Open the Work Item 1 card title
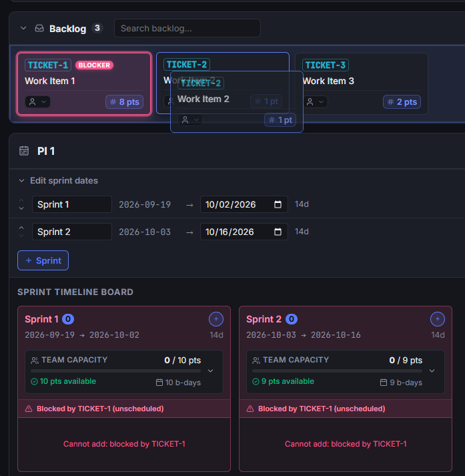The image size is (465, 476). pos(50,81)
